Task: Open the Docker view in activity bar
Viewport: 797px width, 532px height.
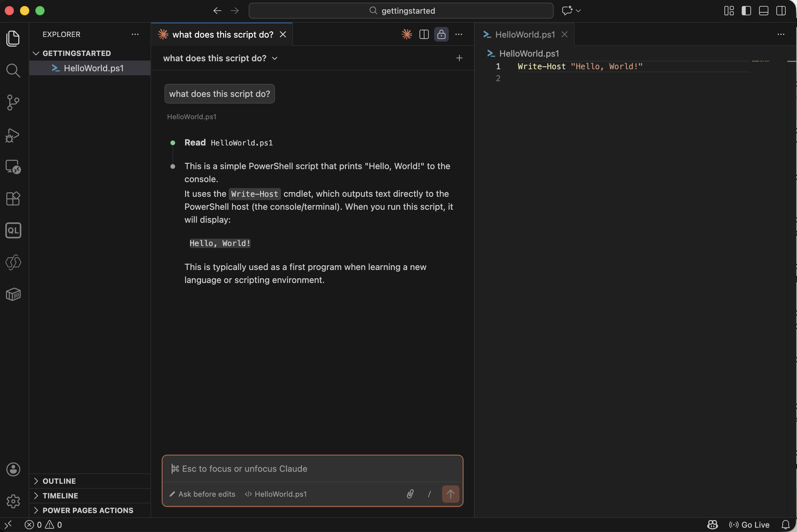Action: [13, 294]
